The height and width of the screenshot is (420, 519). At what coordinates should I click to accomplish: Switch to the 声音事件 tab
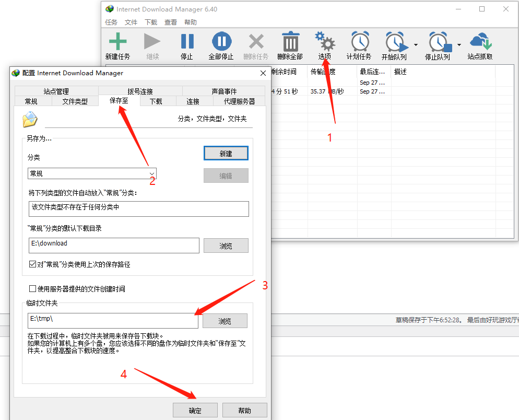coord(224,91)
